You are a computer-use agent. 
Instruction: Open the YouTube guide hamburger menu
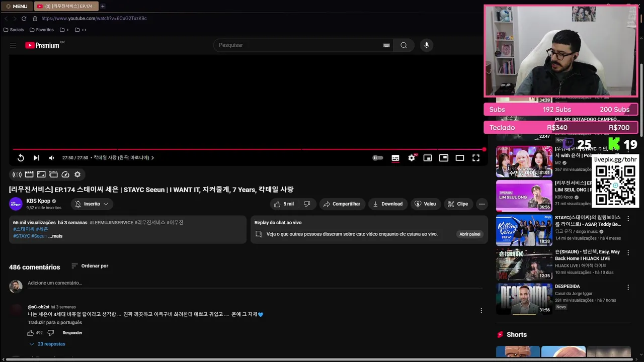pyautogui.click(x=13, y=45)
